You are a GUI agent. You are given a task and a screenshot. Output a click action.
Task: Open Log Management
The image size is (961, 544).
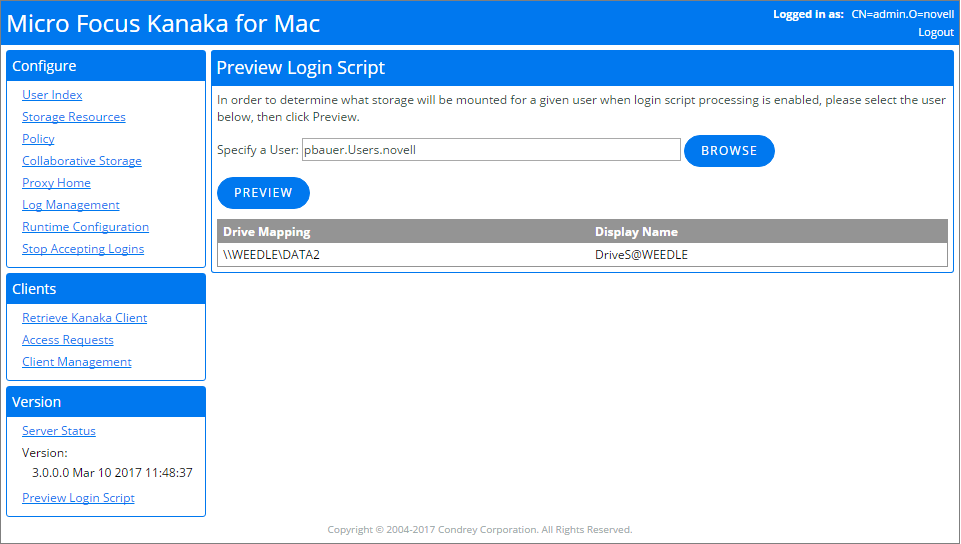[x=70, y=205]
